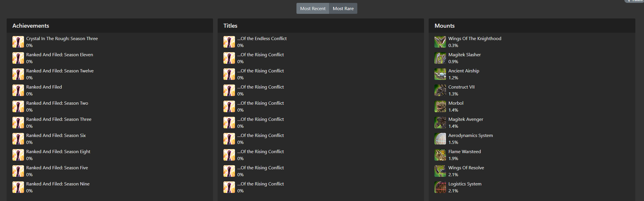Image resolution: width=644 pixels, height=201 pixels.
Task: Click the 1.5% rarity under Aerodynamics System
Action: click(x=453, y=142)
